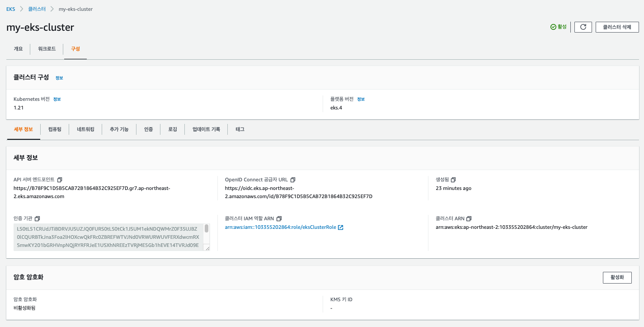Click the my-eks-cluster page heading
The image size is (644, 327).
point(40,27)
